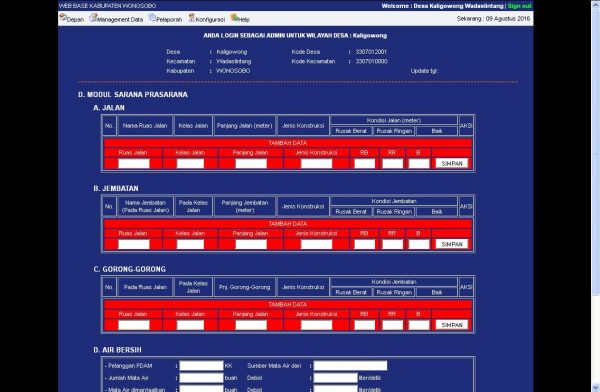Sign out via the green link
This screenshot has width=600, height=392.
(x=519, y=6)
